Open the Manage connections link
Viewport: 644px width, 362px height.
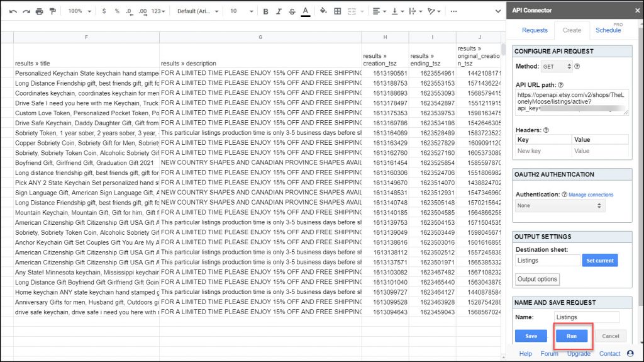(591, 195)
